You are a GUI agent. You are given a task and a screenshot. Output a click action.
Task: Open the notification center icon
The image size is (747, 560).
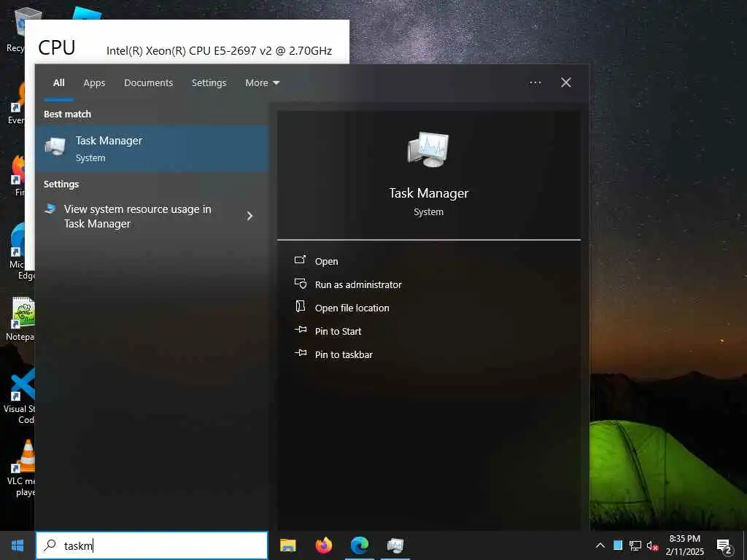point(724,546)
